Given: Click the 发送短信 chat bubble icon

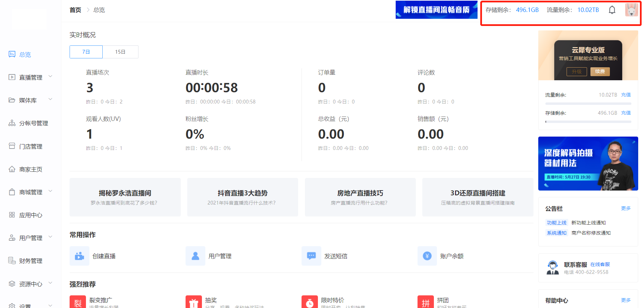Looking at the screenshot, I should point(311,256).
